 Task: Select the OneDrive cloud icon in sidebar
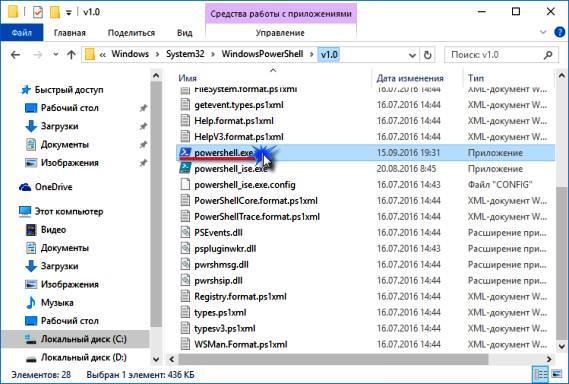click(25, 187)
